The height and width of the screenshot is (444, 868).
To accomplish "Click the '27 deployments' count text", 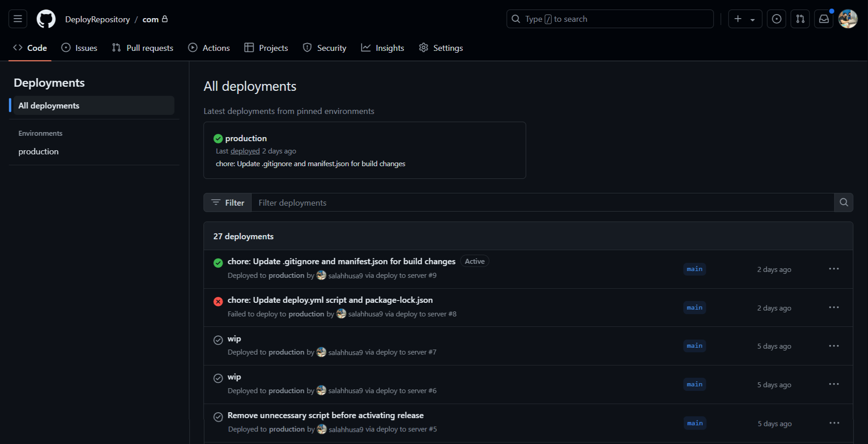I will [244, 237].
